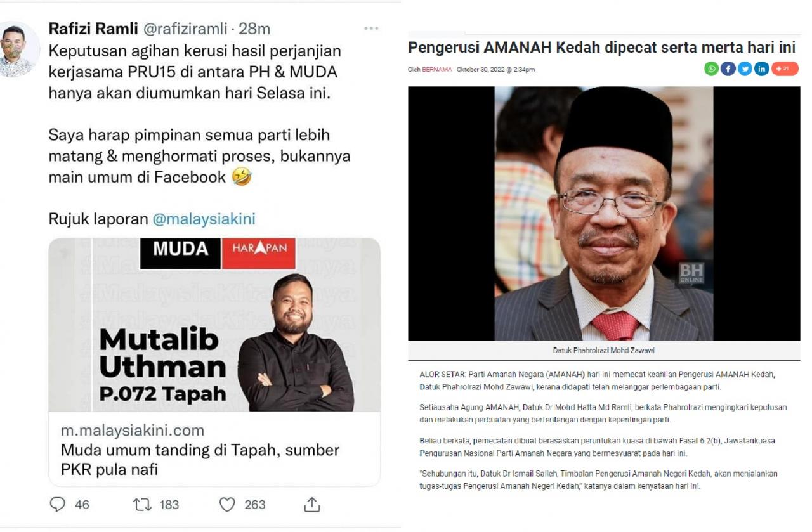Like the tweet with heart icon
Image resolution: width=812 pixels, height=532 pixels.
[x=227, y=505]
